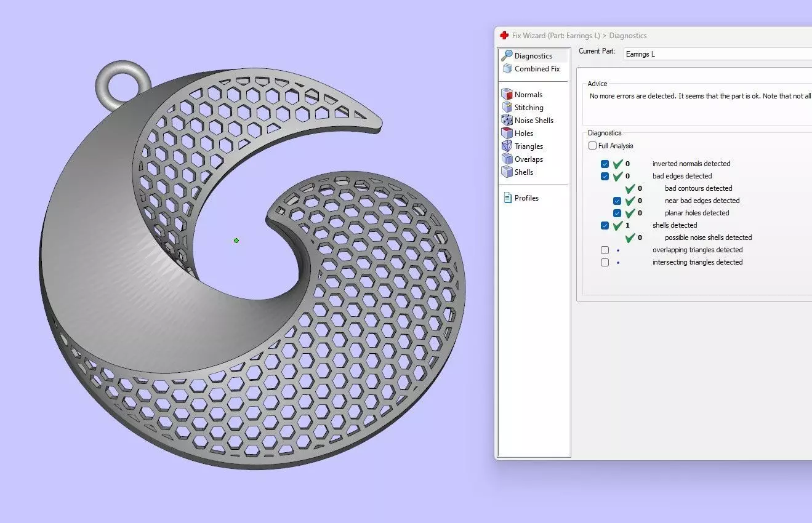Uncheck inverted normals detected checkbox
Screen dimensions: 812x523
(605, 164)
